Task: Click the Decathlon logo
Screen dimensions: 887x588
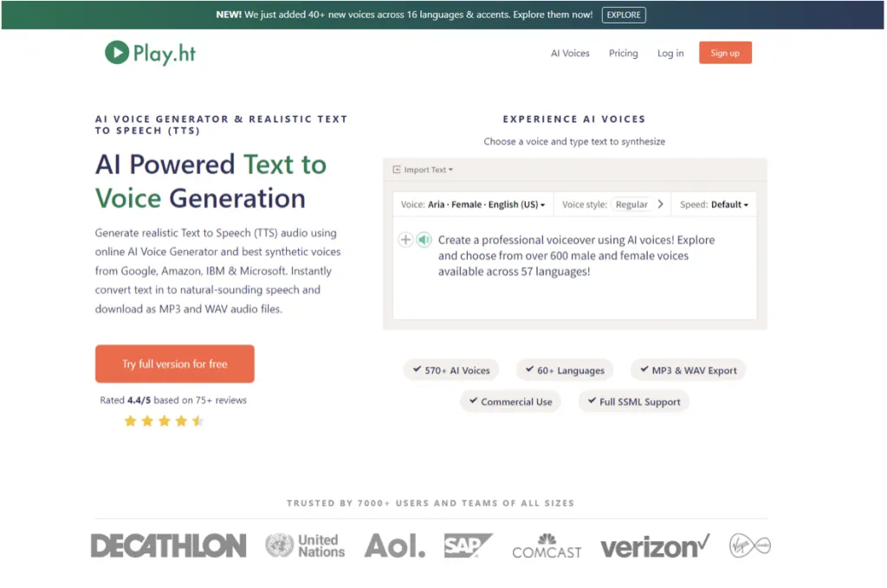Action: coord(168,546)
